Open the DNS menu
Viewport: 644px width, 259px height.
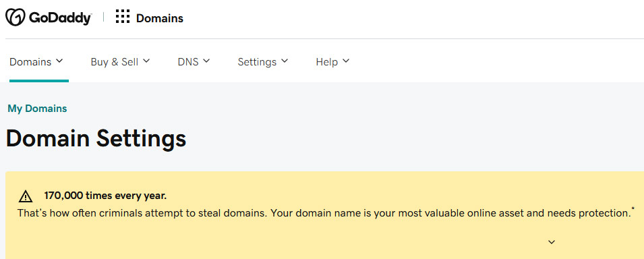[194, 61]
